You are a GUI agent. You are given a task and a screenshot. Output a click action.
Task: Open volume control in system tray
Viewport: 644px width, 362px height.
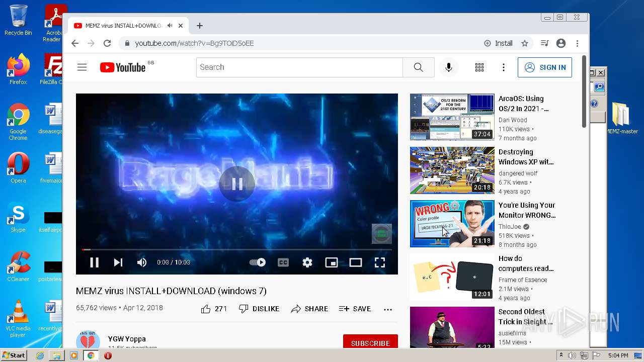[572, 355]
